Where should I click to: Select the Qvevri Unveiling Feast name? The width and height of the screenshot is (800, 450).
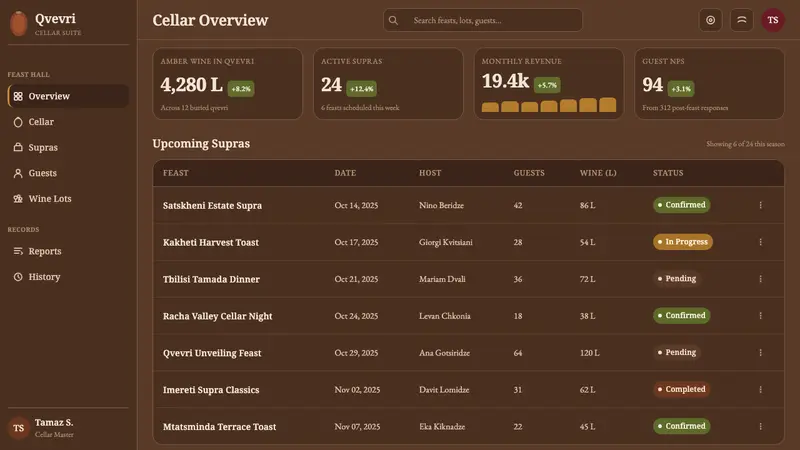pyautogui.click(x=212, y=353)
